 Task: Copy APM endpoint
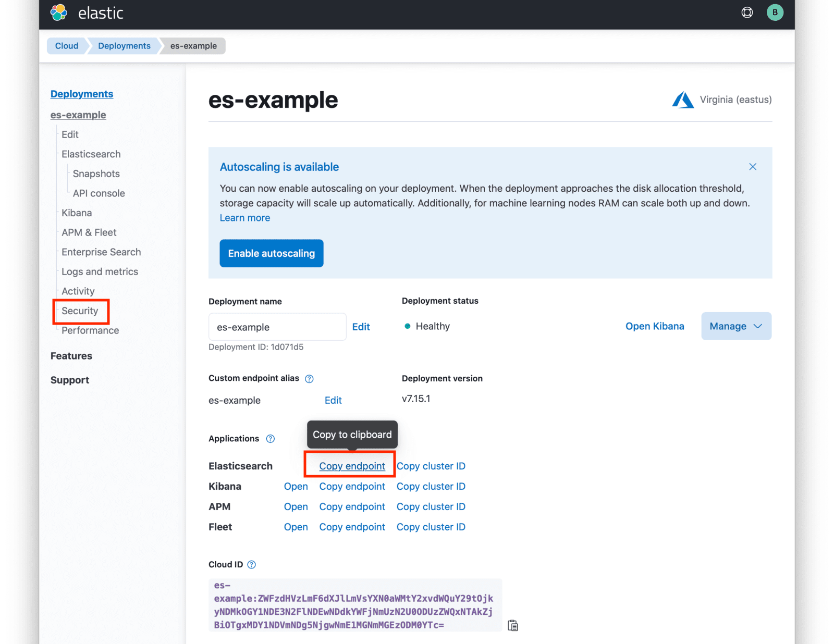pos(352,507)
